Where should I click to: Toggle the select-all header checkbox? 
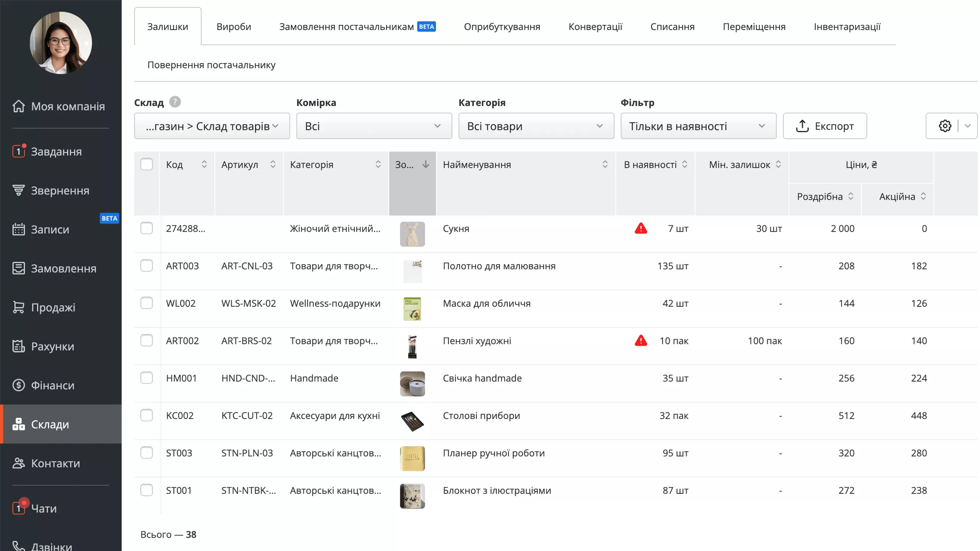(146, 164)
